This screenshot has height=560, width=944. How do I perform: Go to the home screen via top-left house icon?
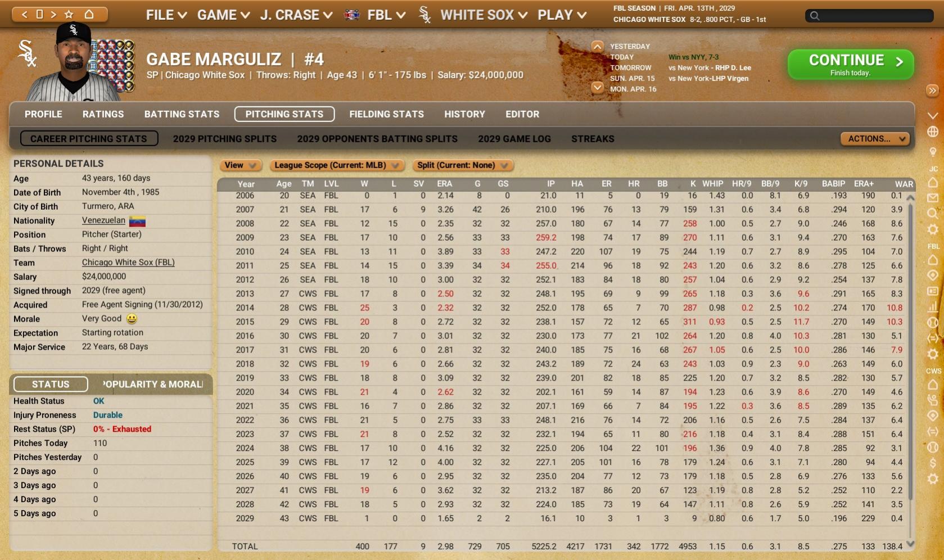pyautogui.click(x=89, y=15)
